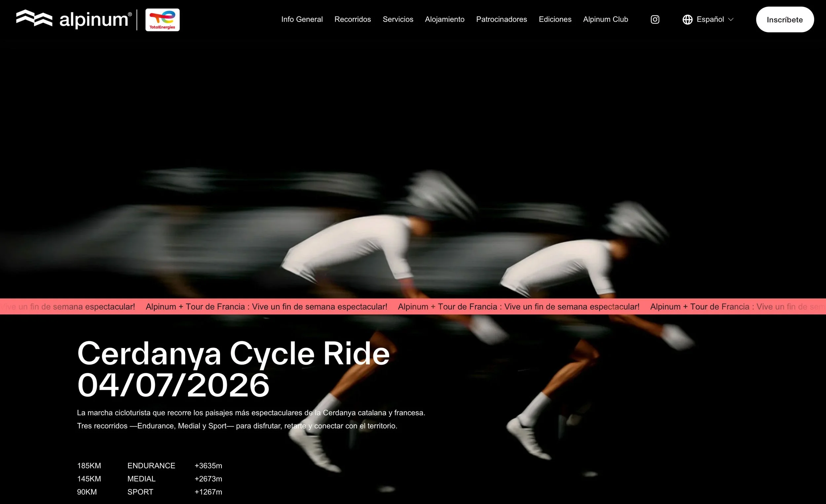Open the Alpinum Club link
The image size is (826, 504).
tap(605, 19)
